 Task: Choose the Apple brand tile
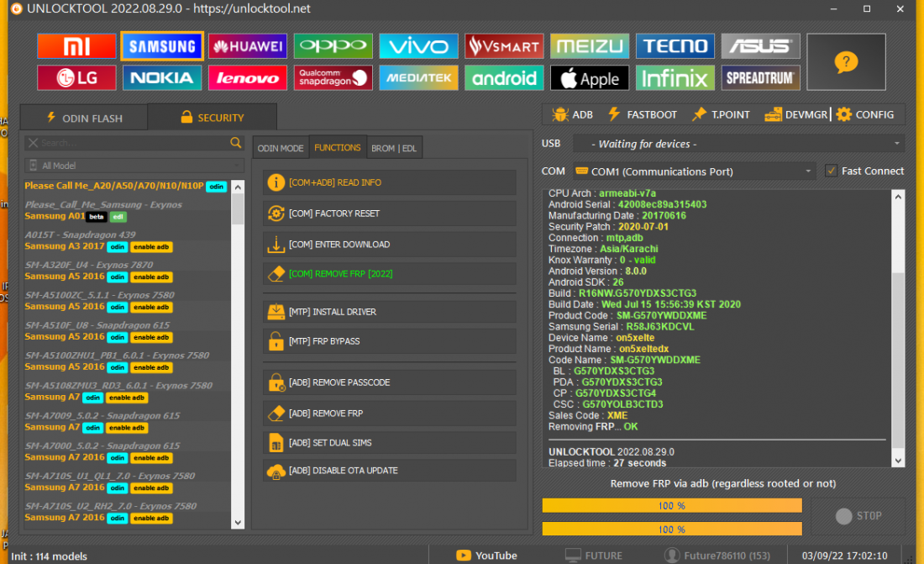click(590, 78)
